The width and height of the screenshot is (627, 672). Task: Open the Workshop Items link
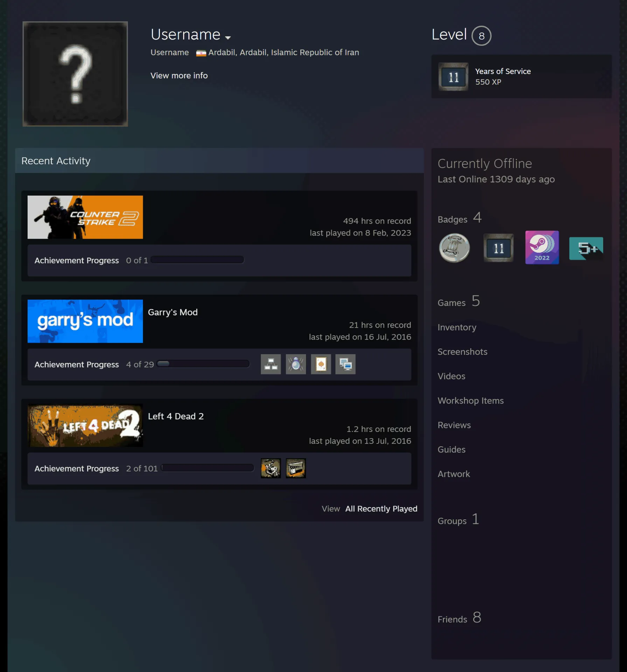point(471,401)
